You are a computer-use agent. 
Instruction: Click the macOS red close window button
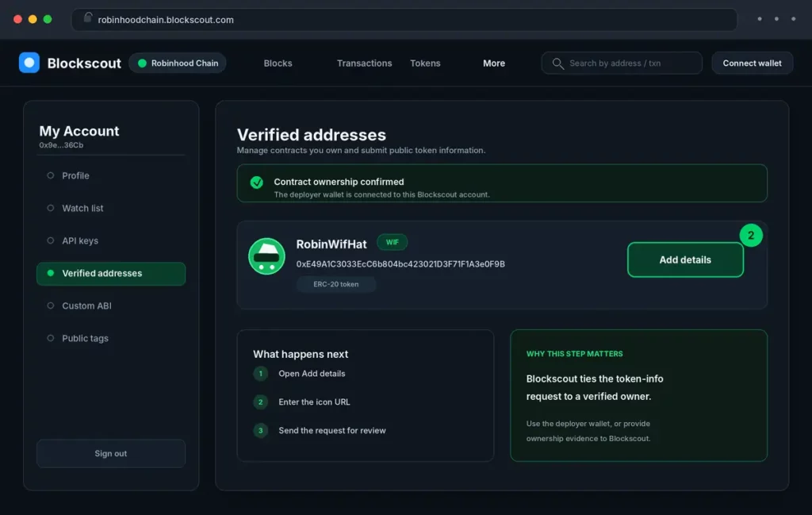point(17,19)
